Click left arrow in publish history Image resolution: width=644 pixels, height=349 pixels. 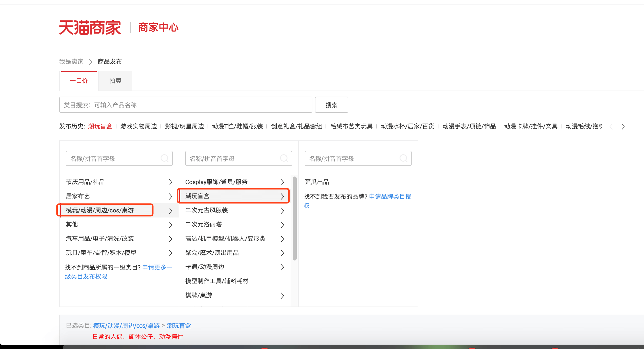click(611, 127)
